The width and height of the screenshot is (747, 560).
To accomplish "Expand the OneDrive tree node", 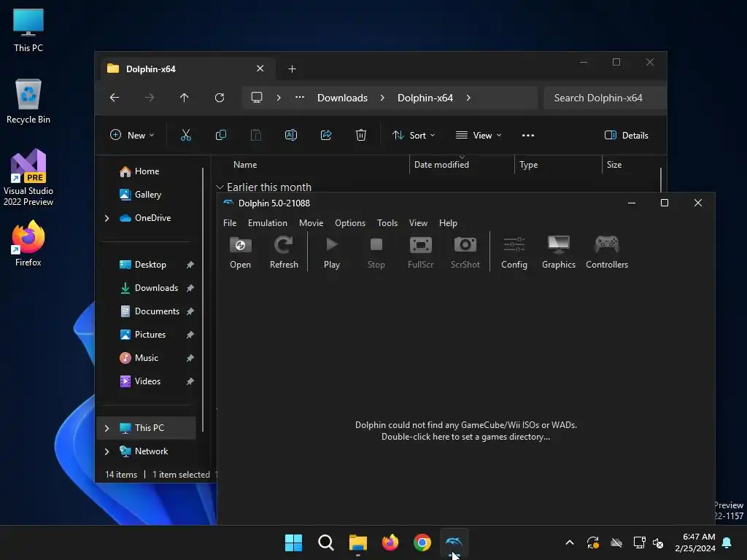I will [x=107, y=218].
